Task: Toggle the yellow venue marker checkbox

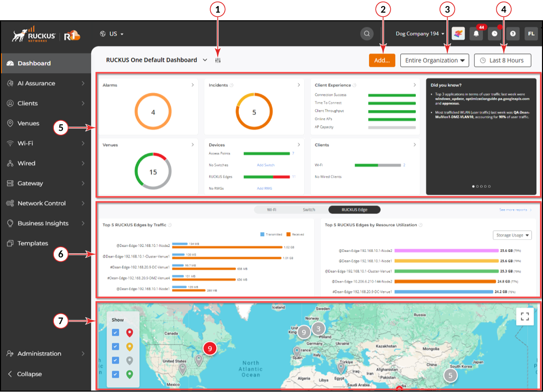Action: click(116, 346)
